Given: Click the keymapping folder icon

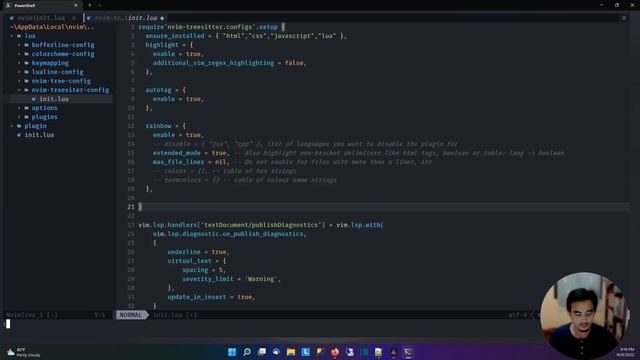Looking at the screenshot, I should coord(27,63).
